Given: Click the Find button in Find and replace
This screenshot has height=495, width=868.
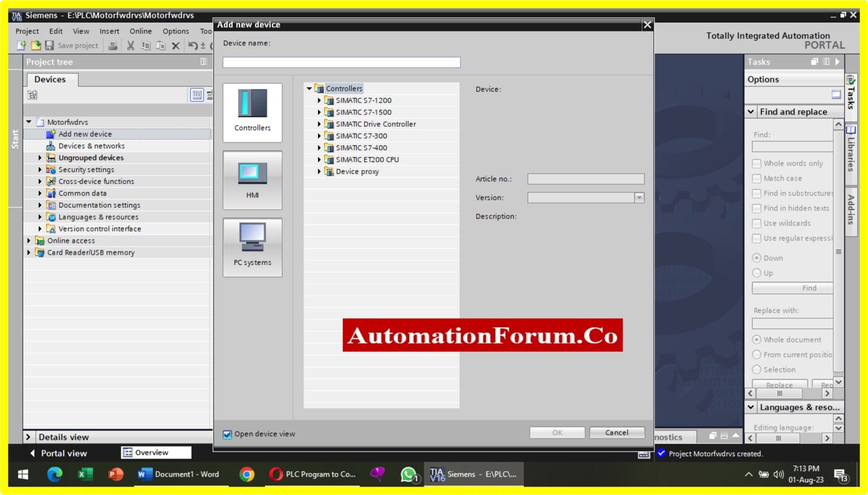Looking at the screenshot, I should coord(792,288).
